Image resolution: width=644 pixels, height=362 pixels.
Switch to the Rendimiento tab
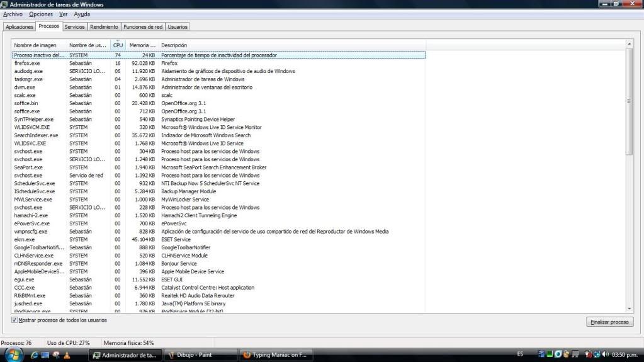pos(104,27)
